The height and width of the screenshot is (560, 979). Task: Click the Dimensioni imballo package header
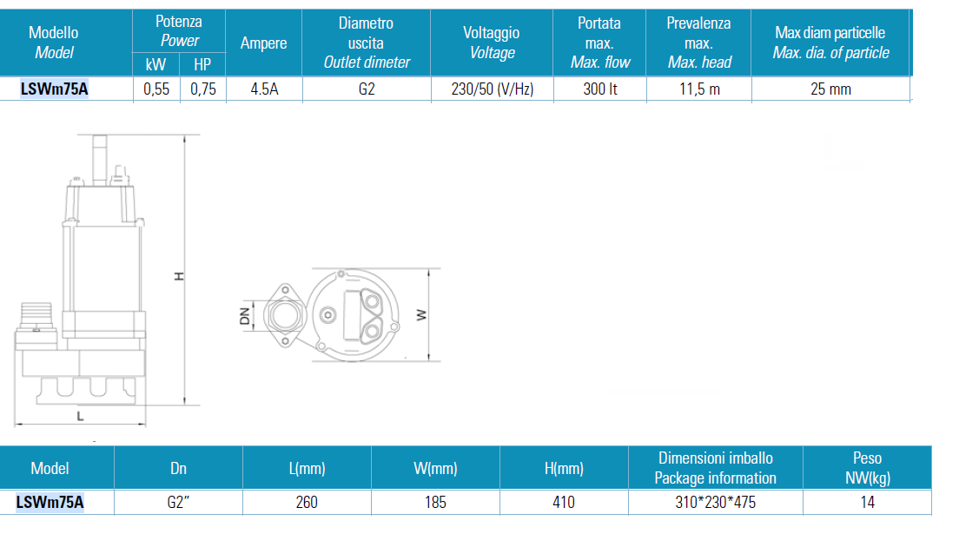(715, 468)
